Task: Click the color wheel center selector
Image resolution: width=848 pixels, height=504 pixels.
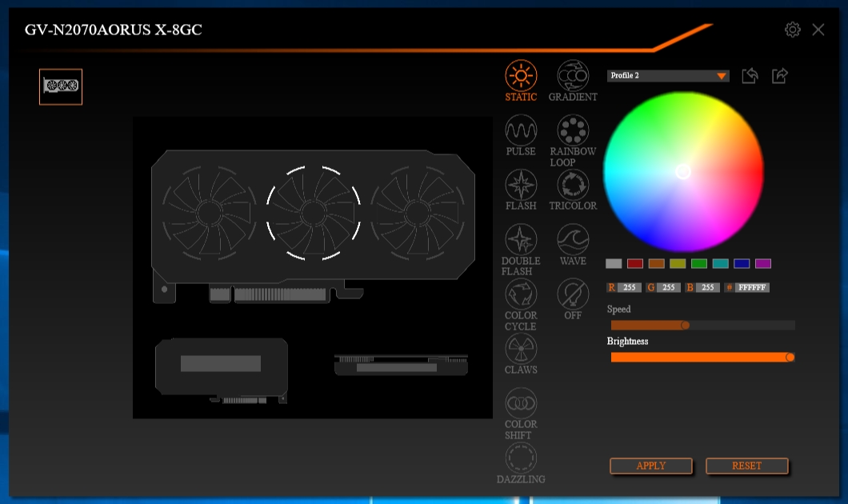Action: point(683,171)
